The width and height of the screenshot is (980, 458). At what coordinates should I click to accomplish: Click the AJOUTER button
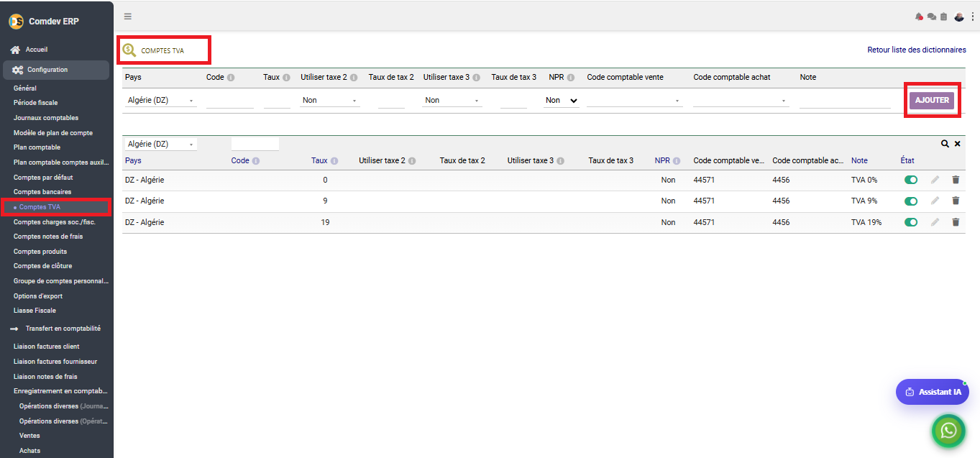[932, 101]
